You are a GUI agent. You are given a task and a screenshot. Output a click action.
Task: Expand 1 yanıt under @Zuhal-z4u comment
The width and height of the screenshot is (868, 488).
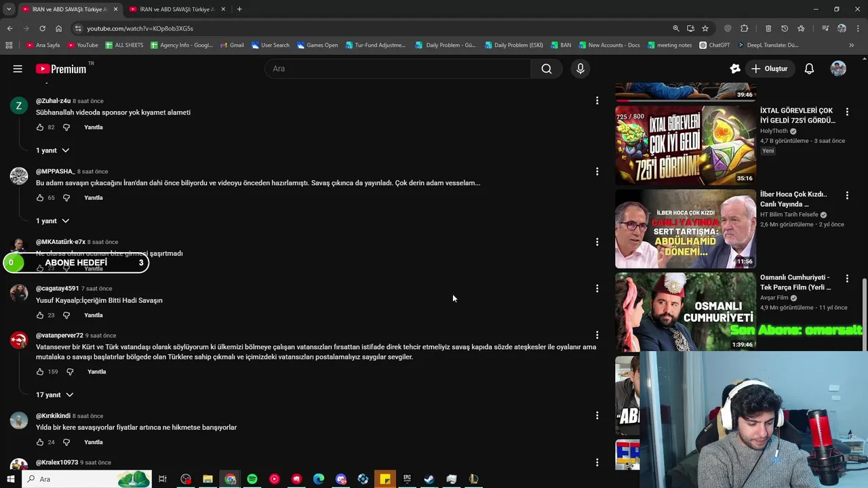click(x=53, y=150)
